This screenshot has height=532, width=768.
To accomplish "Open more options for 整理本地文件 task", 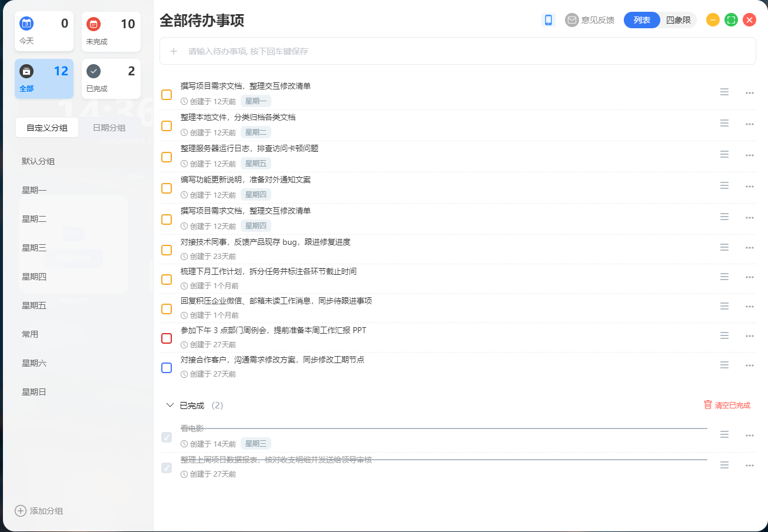I will coord(750,124).
